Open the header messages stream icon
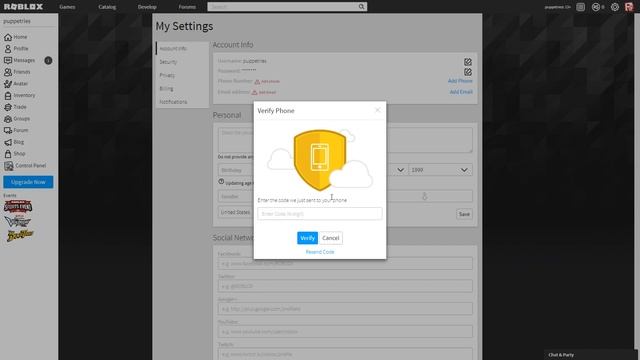The height and width of the screenshot is (360, 640). [580, 7]
